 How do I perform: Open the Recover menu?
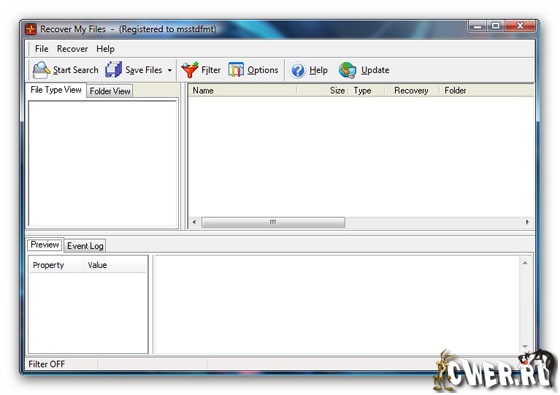click(x=72, y=49)
